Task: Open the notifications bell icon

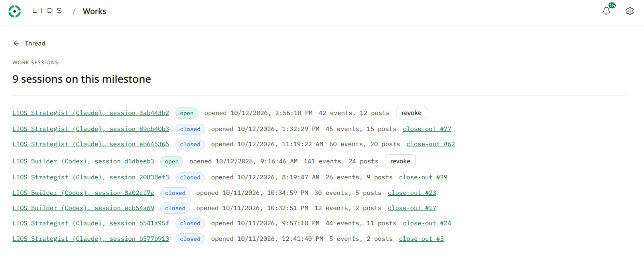Action: (606, 11)
